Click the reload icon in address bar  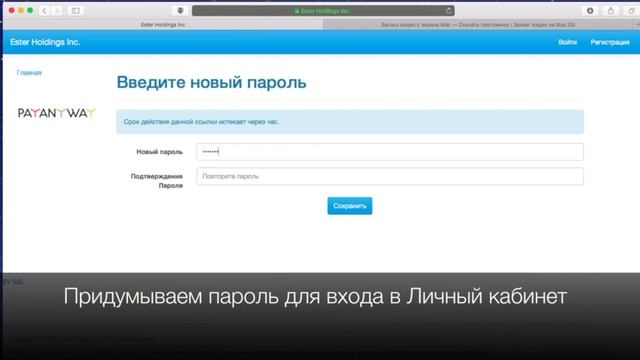point(448,11)
